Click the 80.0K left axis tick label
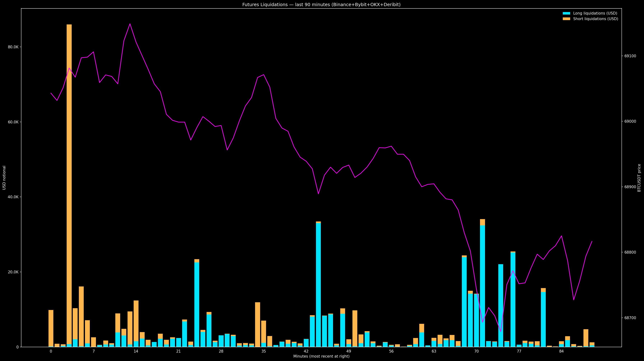 (13, 47)
